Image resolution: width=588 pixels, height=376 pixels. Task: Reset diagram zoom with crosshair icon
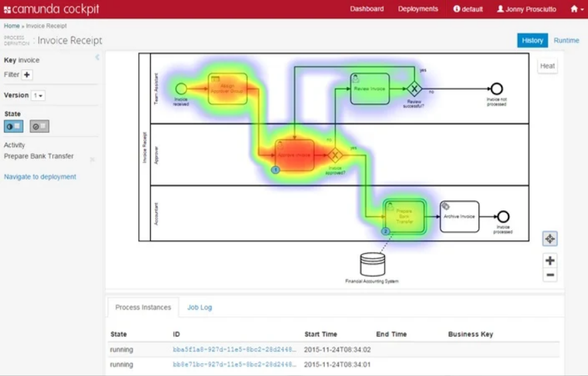coord(550,239)
